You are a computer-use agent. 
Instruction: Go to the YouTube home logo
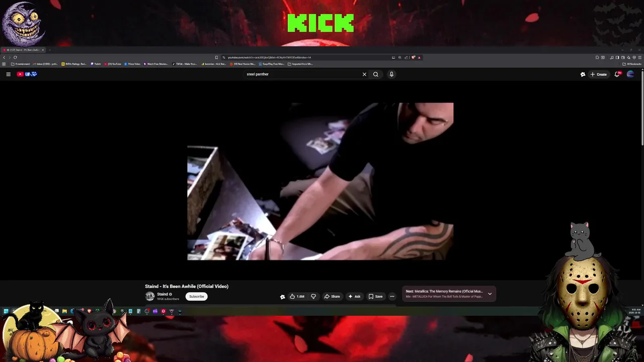tap(27, 74)
